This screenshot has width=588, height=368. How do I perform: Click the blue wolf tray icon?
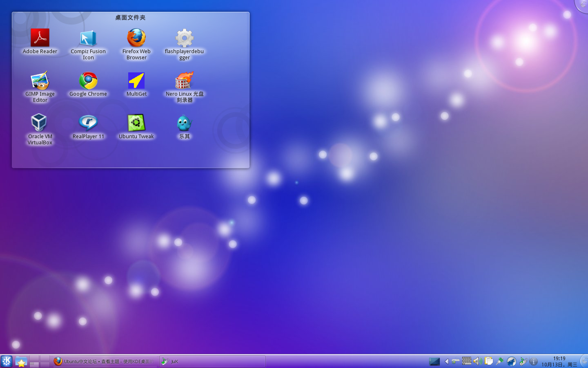511,361
